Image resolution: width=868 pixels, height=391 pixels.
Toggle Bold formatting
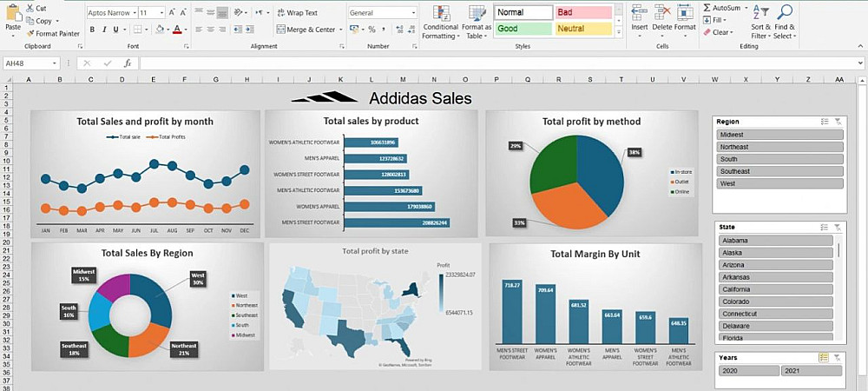coord(91,30)
